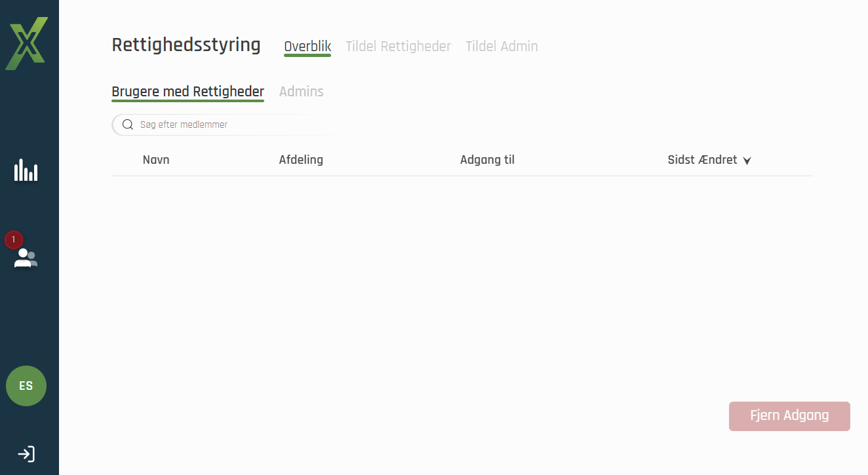868x475 pixels.
Task: Toggle the Sidst Ændret sort arrow
Action: 747,161
